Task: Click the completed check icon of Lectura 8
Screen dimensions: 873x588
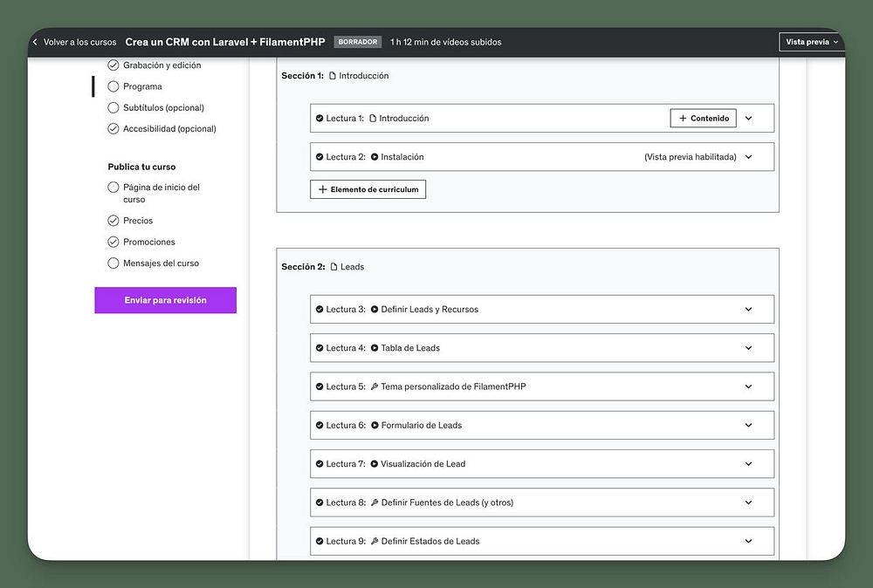Action: 320,503
